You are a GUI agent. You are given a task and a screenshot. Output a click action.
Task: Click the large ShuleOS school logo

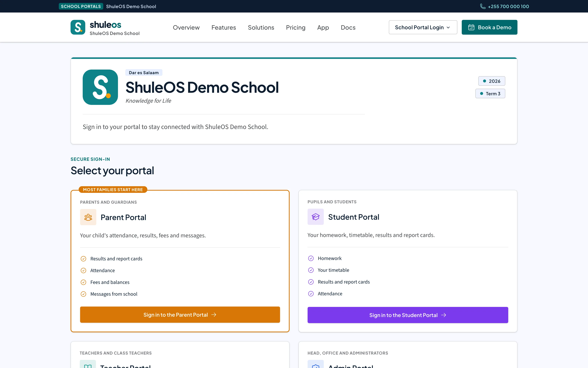pyautogui.click(x=100, y=87)
